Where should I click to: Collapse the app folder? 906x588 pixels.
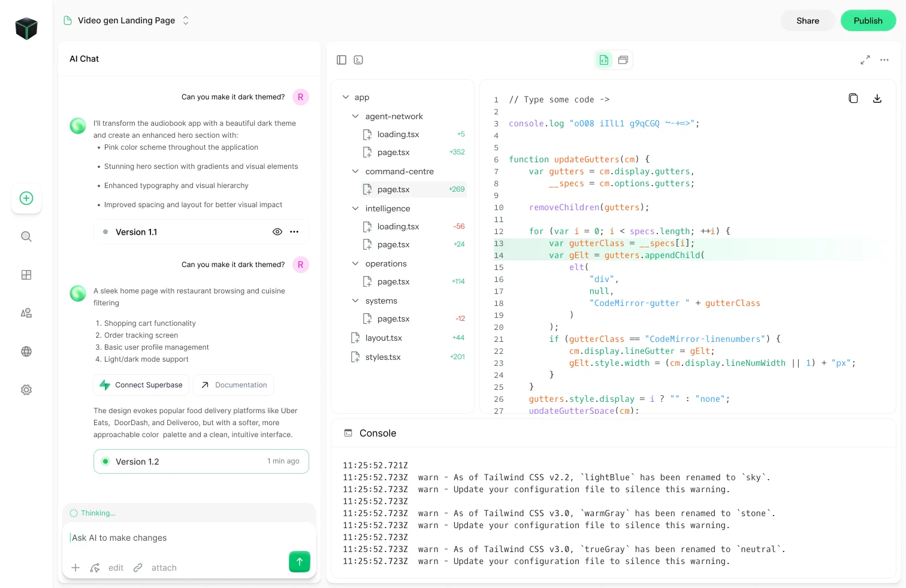346,97
